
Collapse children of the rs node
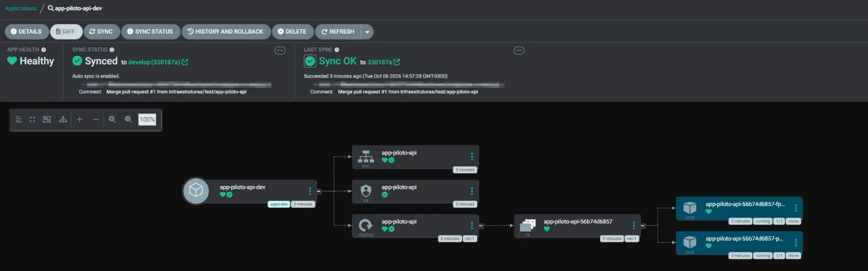click(x=643, y=225)
